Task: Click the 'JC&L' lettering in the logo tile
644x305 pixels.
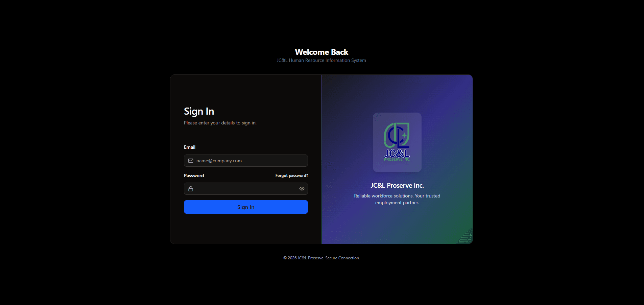Action: pos(397,153)
